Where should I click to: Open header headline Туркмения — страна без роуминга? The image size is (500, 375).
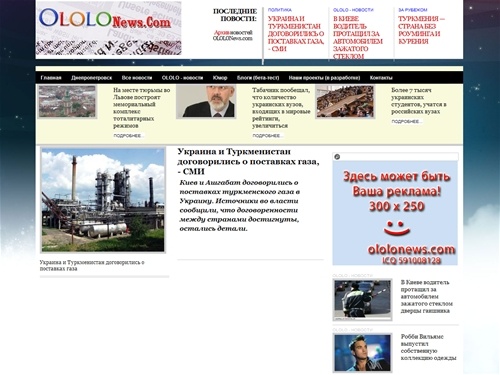click(x=421, y=30)
